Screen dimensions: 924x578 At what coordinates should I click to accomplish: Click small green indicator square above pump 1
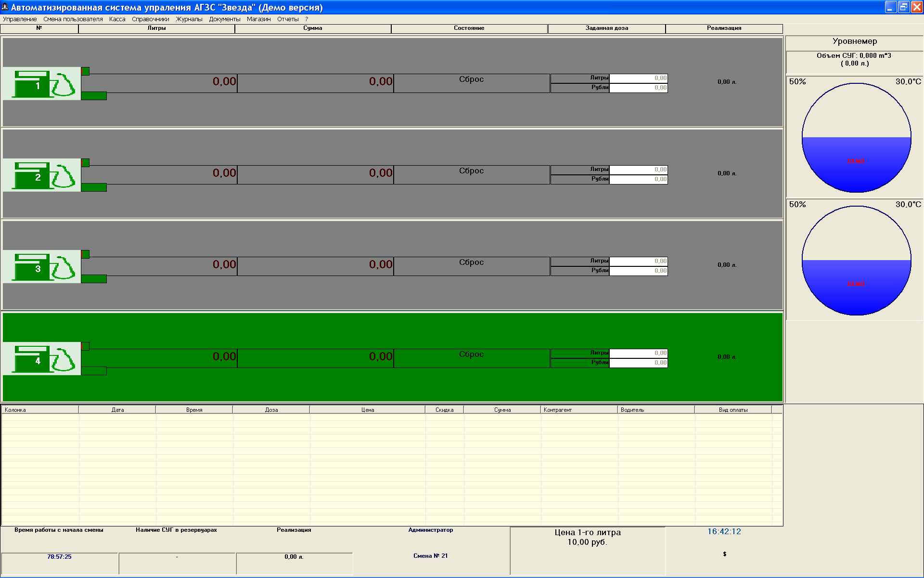85,71
